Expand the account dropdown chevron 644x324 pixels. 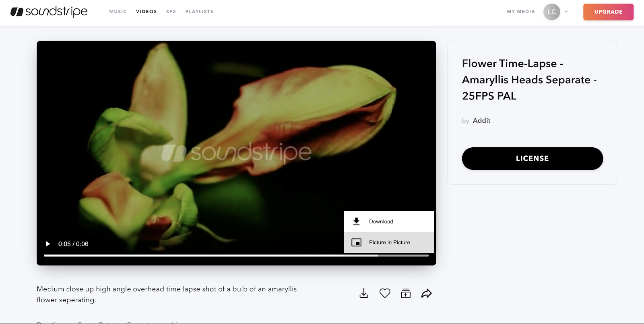pos(566,12)
